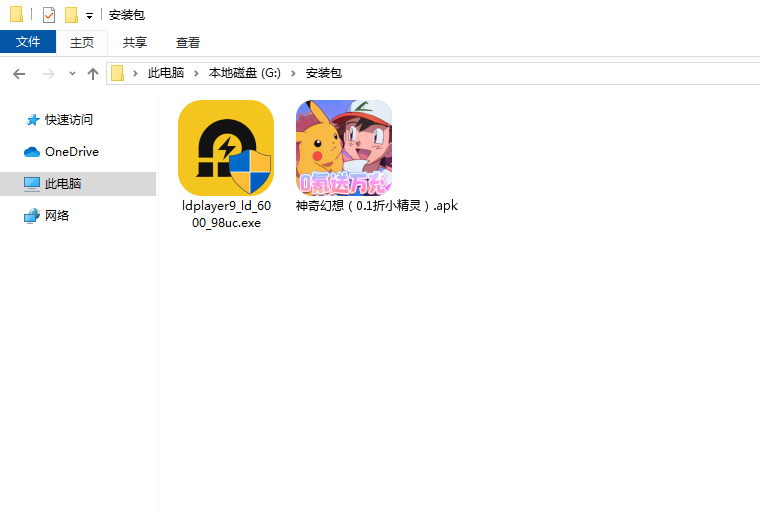
Task: Switch to the 共享 ribbon tab
Action: click(135, 42)
